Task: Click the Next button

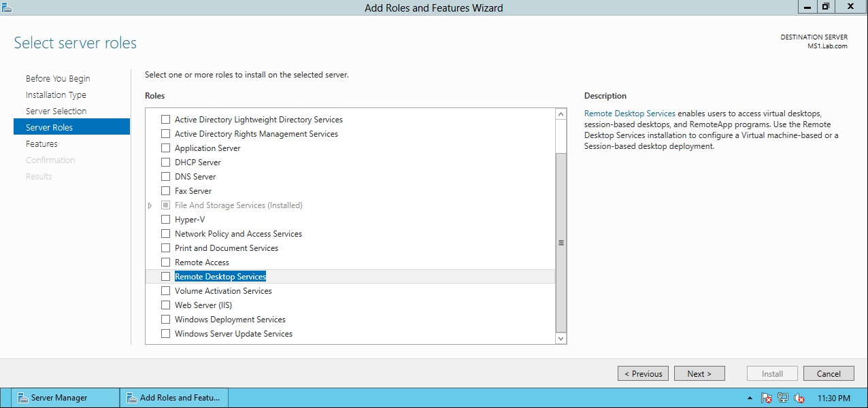Action: (x=699, y=373)
